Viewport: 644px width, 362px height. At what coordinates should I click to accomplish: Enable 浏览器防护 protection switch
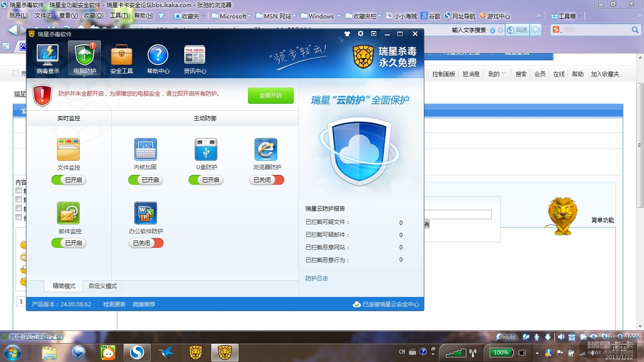[267, 180]
